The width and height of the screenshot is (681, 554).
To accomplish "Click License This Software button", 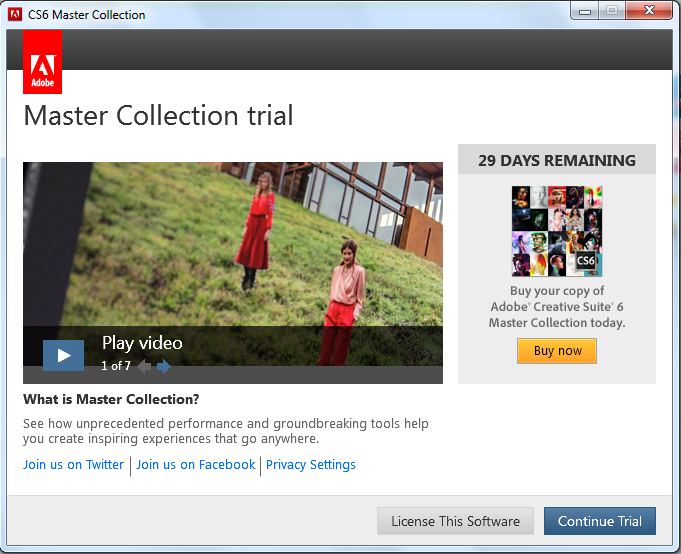I will tap(455, 521).
